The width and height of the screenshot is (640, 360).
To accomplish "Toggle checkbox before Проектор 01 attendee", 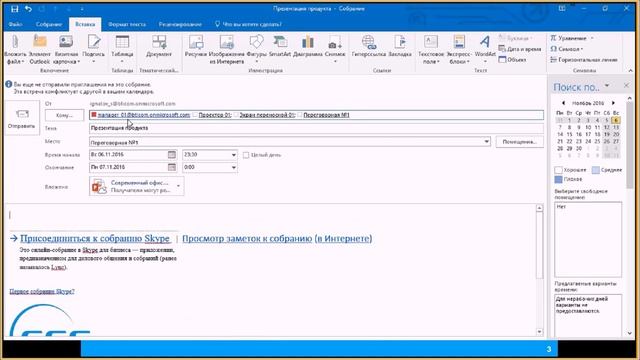I will pyautogui.click(x=195, y=115).
